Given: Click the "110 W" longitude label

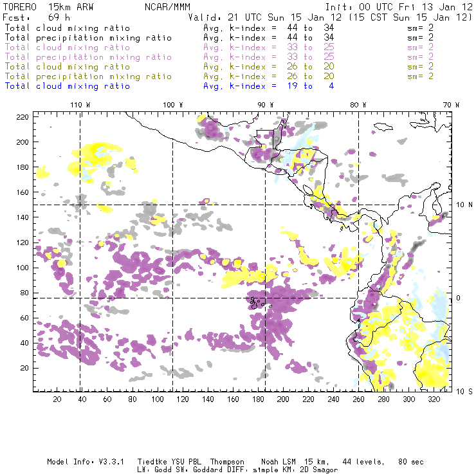Looking at the screenshot, I should click(x=80, y=105).
